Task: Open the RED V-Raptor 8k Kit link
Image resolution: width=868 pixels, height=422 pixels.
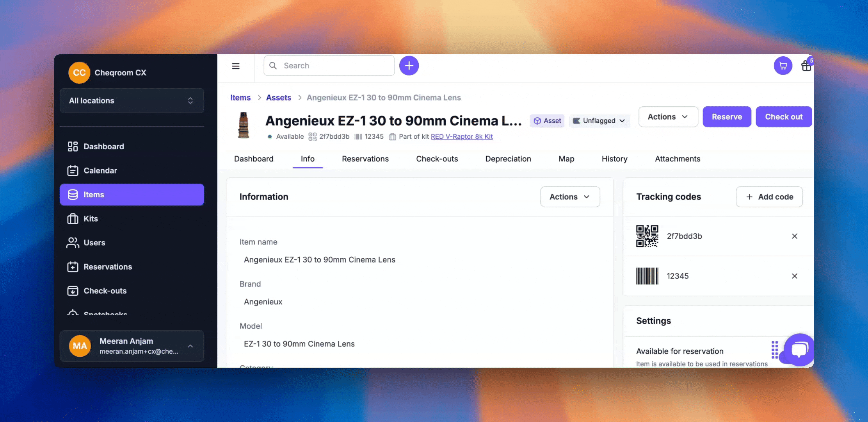Action: (462, 137)
